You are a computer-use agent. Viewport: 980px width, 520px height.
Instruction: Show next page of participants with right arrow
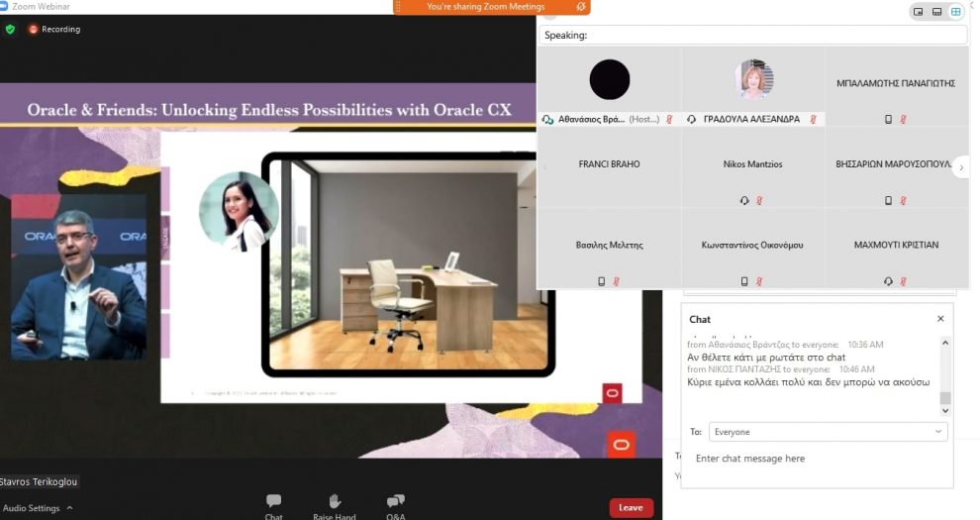[x=959, y=168]
